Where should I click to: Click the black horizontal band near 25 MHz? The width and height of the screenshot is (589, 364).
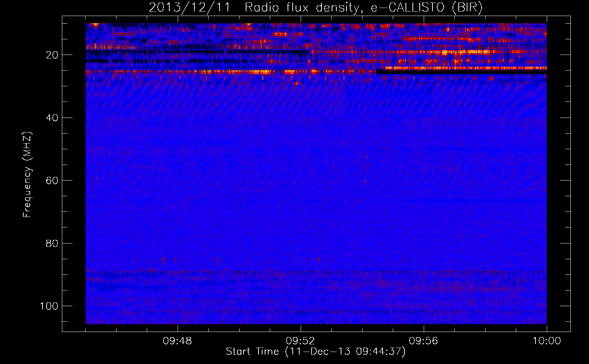461,72
